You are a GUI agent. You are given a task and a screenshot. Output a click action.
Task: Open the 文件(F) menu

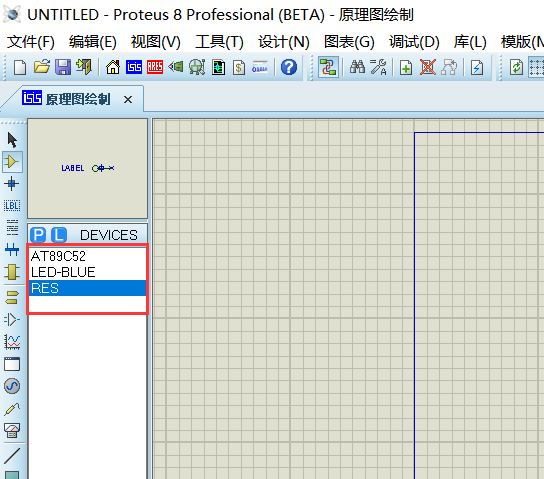tap(31, 42)
